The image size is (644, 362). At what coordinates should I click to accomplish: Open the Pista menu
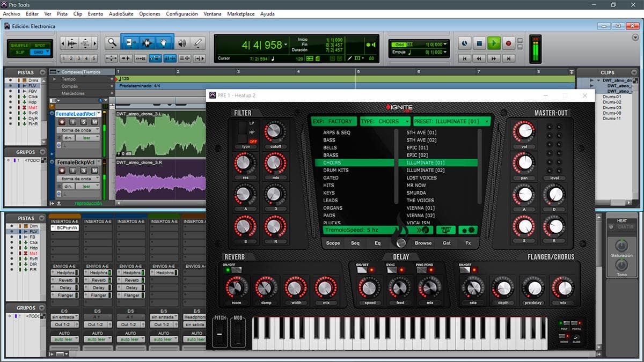click(62, 14)
